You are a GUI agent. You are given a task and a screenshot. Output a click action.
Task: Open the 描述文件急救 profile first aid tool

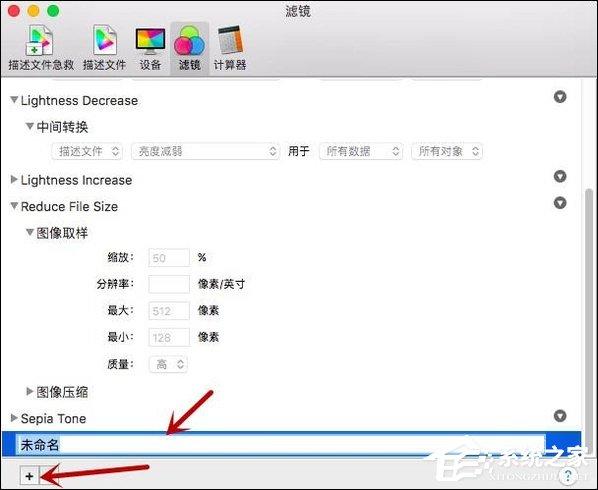coord(41,48)
